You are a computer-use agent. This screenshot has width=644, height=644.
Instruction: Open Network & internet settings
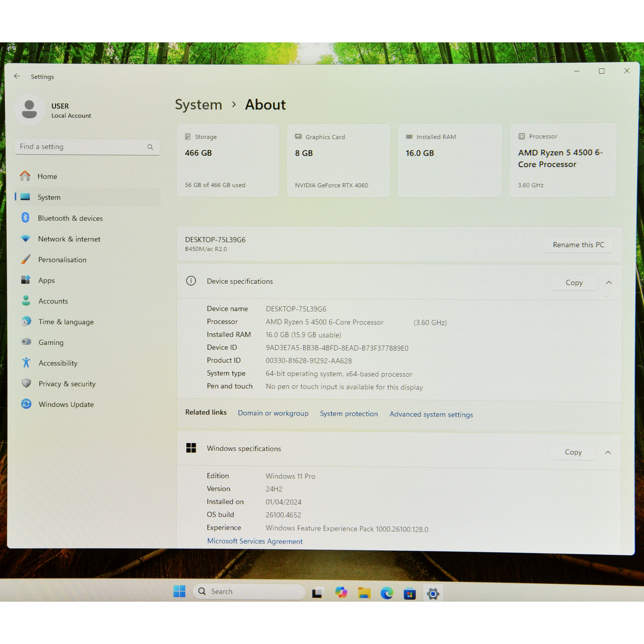tap(88, 239)
